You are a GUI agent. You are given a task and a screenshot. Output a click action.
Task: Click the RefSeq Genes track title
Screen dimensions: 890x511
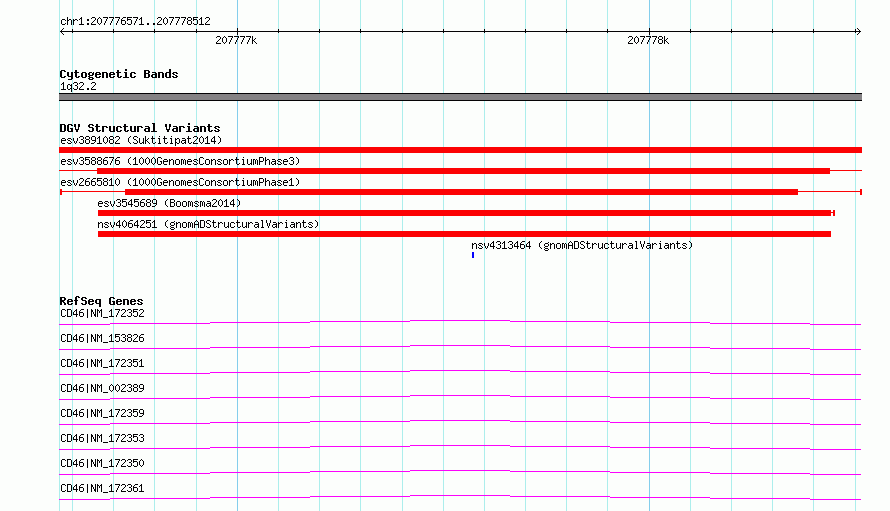101,301
